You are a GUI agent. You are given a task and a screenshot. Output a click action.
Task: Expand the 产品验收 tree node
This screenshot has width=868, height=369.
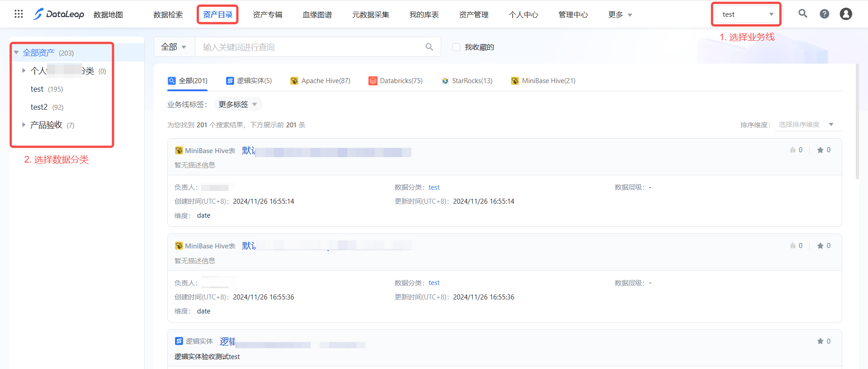point(24,125)
